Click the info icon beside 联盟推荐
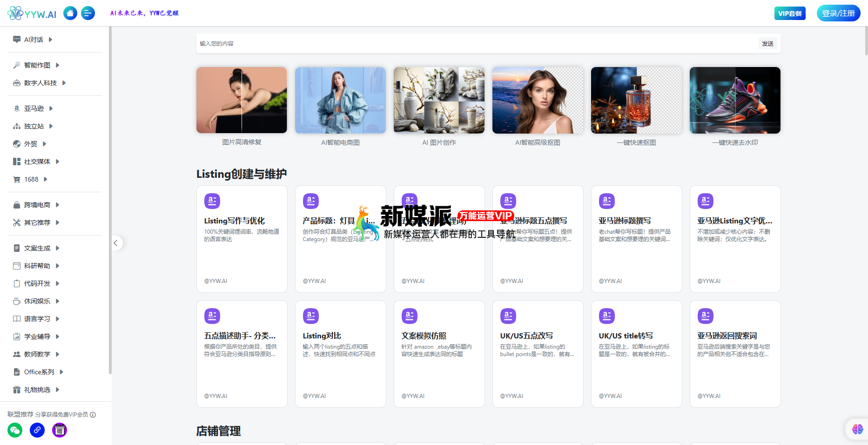The height and width of the screenshot is (445, 868). (x=93, y=415)
